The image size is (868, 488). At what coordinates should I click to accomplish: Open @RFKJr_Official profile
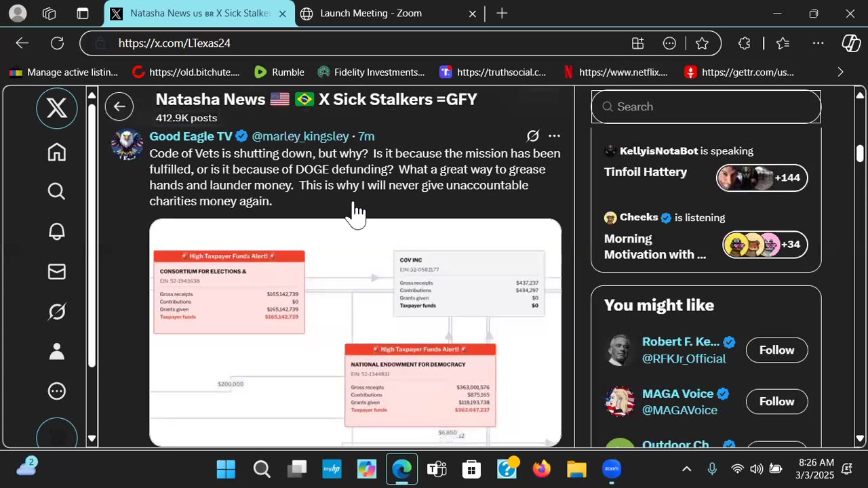point(684,359)
